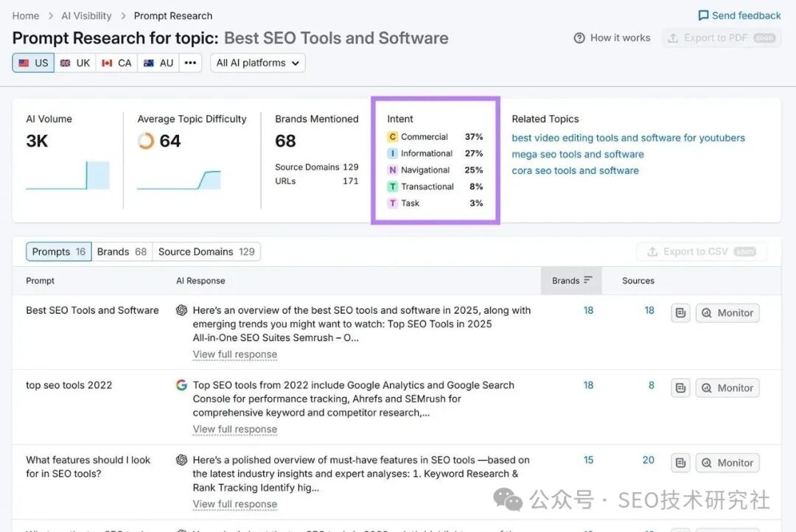
Task: View full response for top seo tools 2022
Action: [x=235, y=430]
